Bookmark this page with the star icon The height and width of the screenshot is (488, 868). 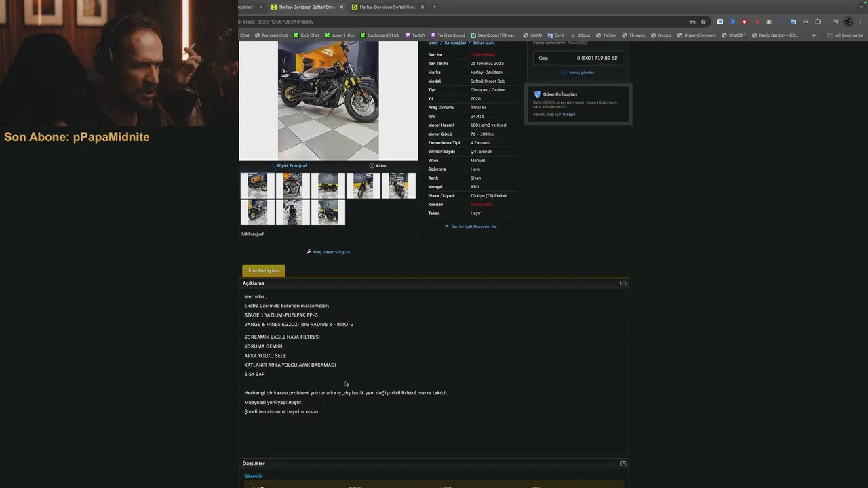tap(703, 22)
